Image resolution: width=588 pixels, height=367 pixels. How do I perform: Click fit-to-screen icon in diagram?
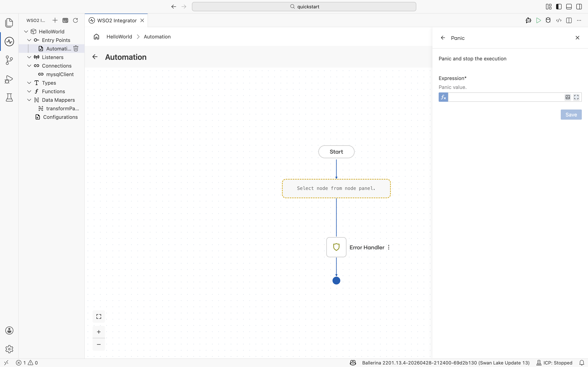(99, 317)
